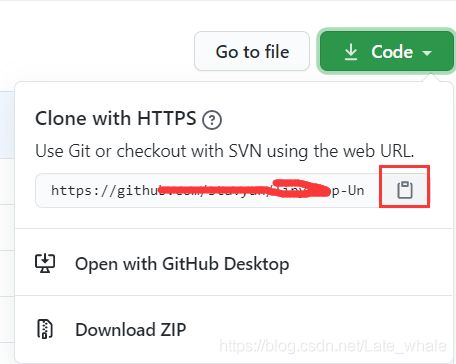Toggle the green Code button menu

pyautogui.click(x=387, y=51)
